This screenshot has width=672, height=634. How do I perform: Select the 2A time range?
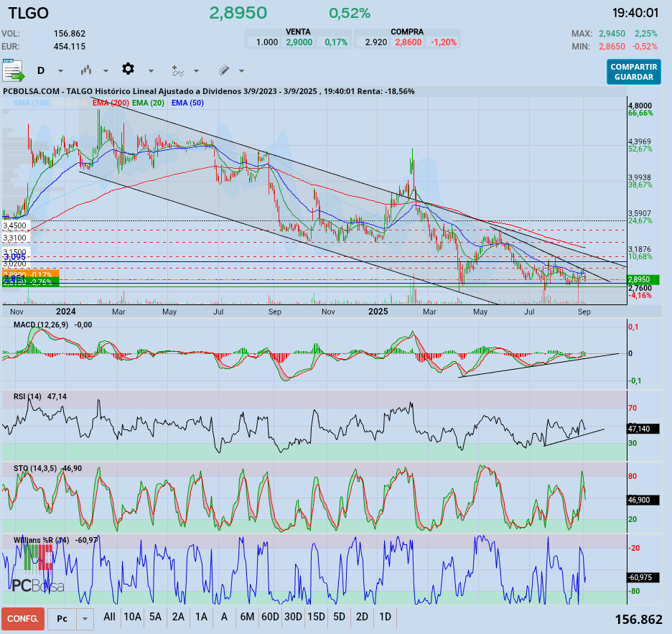178,617
